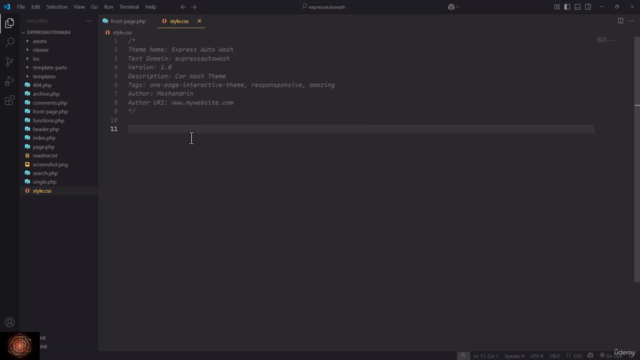This screenshot has height=360, width=640.
Task: Expand the templates folder
Action: point(44,76)
